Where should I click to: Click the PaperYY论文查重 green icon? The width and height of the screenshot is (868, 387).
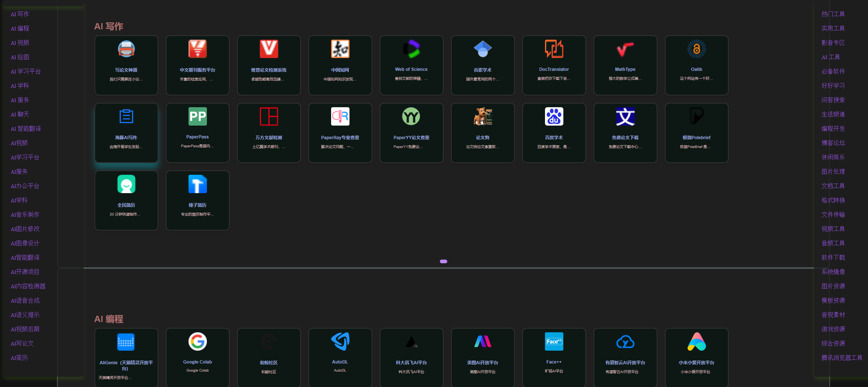click(411, 116)
